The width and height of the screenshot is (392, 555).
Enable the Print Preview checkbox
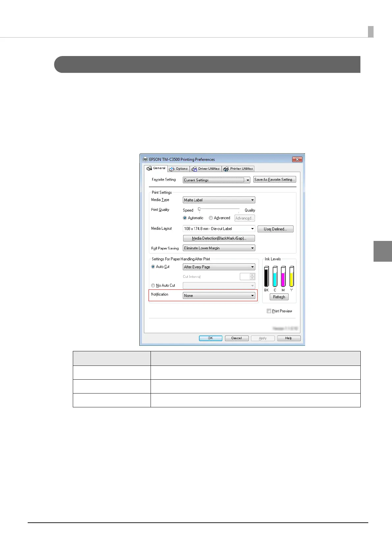[269, 311]
